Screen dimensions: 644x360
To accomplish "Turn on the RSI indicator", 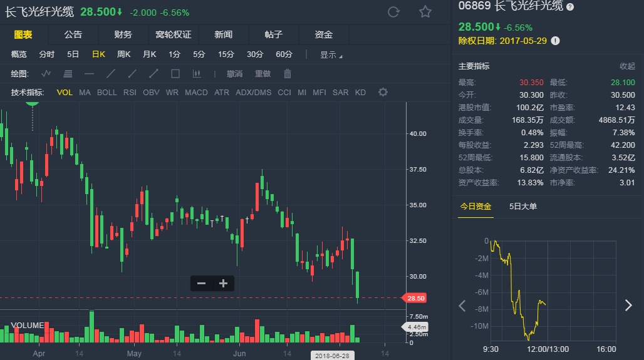I will pyautogui.click(x=130, y=93).
